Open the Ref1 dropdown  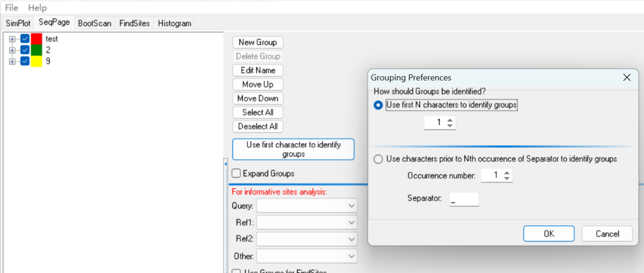coord(306,222)
